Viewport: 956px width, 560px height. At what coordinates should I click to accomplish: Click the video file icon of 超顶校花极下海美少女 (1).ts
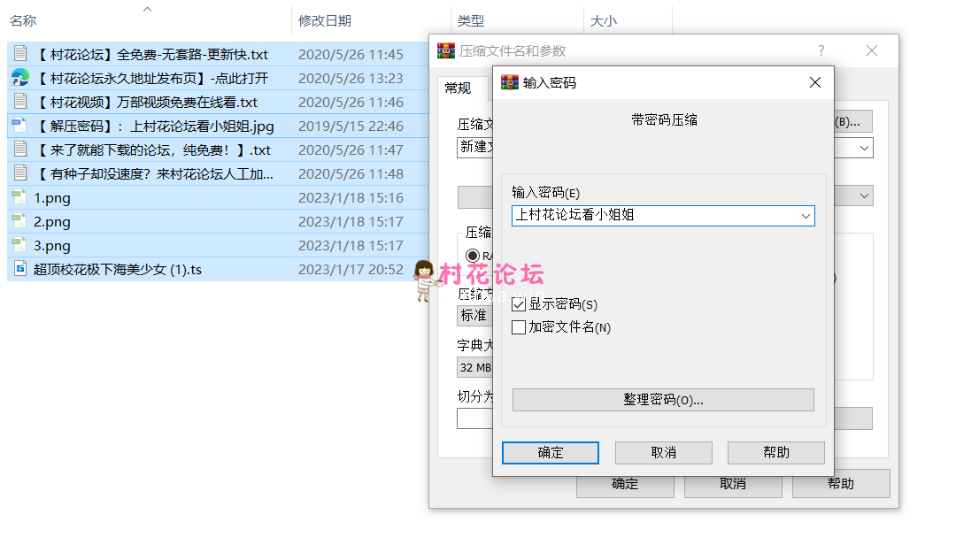20,269
